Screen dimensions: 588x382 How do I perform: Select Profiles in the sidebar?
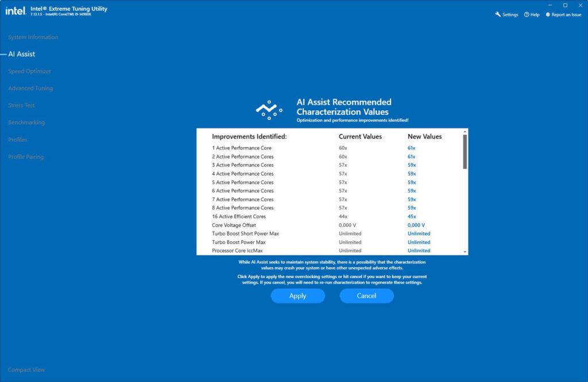[18, 139]
